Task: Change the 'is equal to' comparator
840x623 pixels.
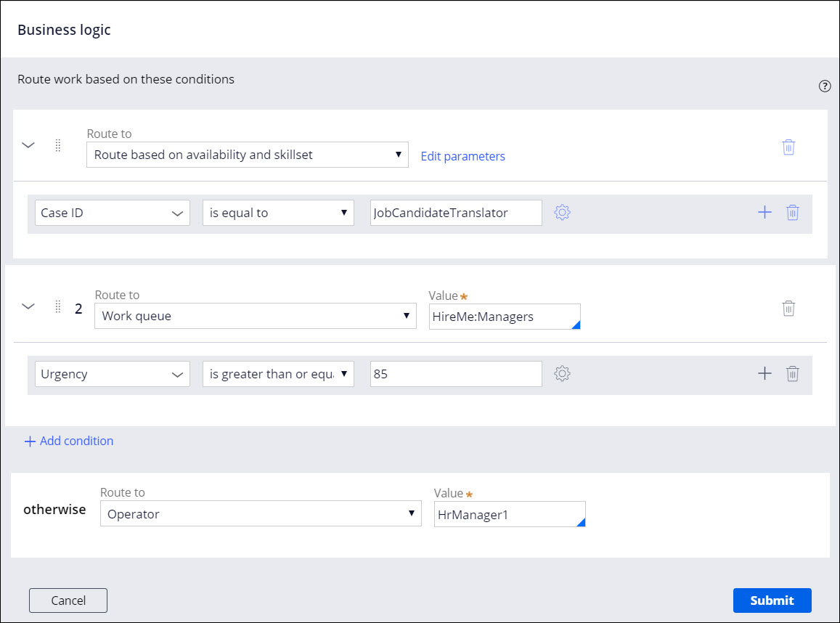Action: 277,213
